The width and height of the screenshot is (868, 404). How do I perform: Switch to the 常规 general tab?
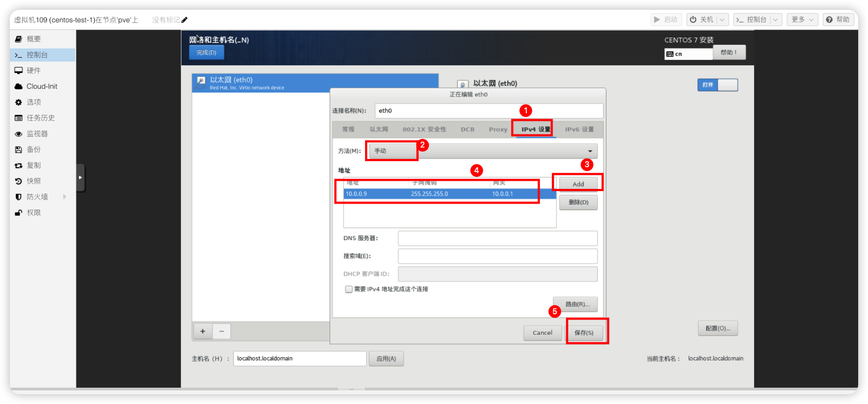348,130
